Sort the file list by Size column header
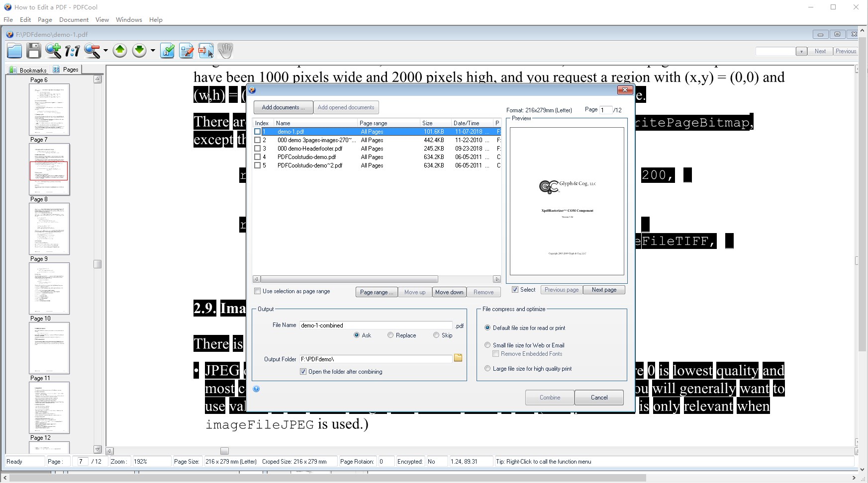 click(x=436, y=123)
